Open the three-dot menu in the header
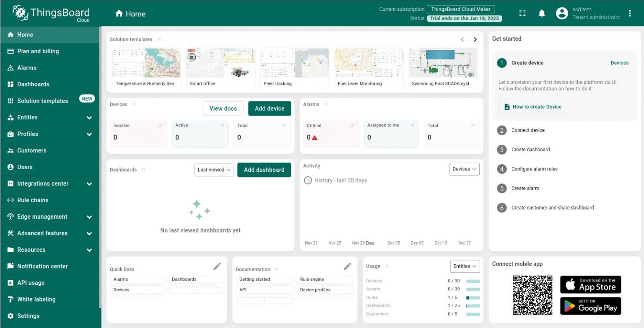This screenshot has width=644, height=328. click(630, 13)
